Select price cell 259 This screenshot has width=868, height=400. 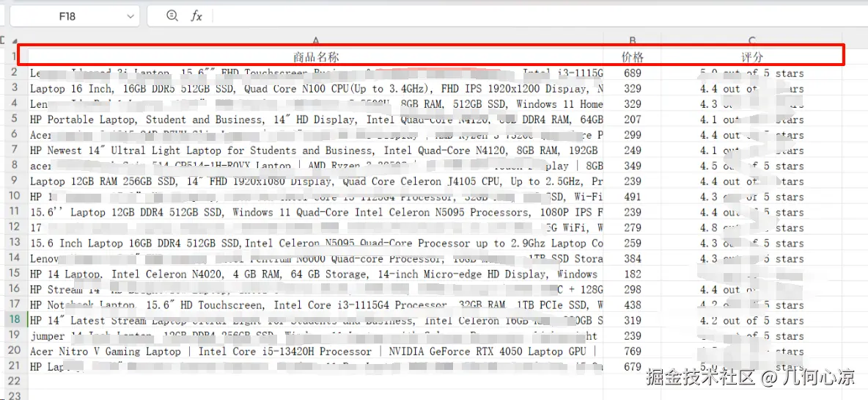point(632,243)
